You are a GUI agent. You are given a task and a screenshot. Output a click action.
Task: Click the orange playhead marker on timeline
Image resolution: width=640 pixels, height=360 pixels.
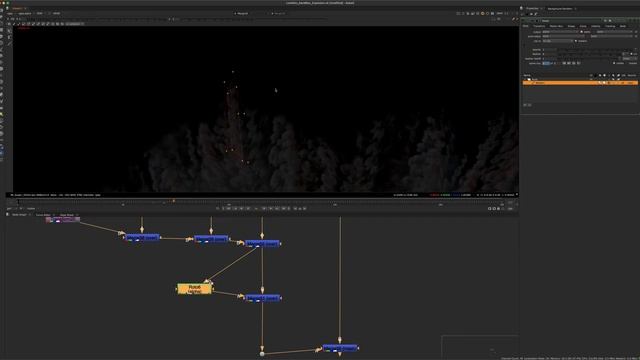coord(174,200)
